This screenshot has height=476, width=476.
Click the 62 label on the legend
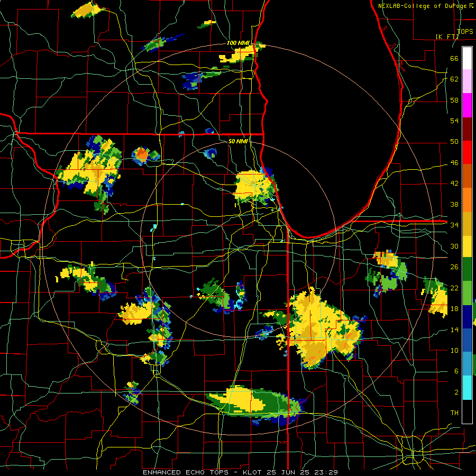pos(454,79)
